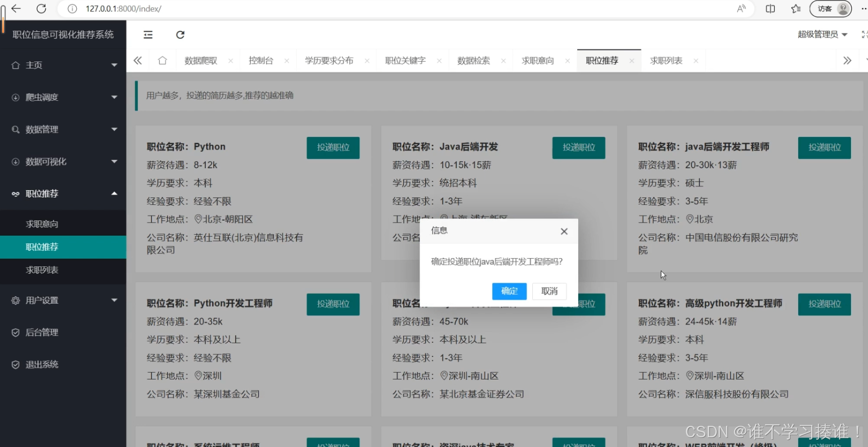868x447 pixels.
Task: Switch to the 数据爬取 tab
Action: pyautogui.click(x=201, y=61)
